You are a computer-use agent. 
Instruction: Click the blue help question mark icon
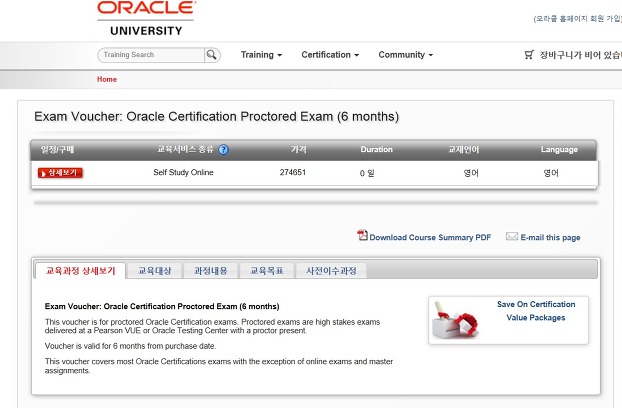(224, 149)
